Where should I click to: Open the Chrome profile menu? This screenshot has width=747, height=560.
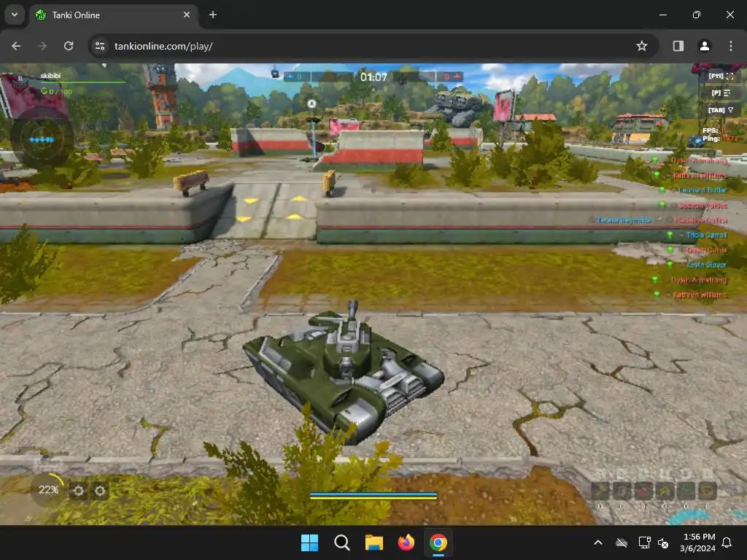tap(705, 46)
